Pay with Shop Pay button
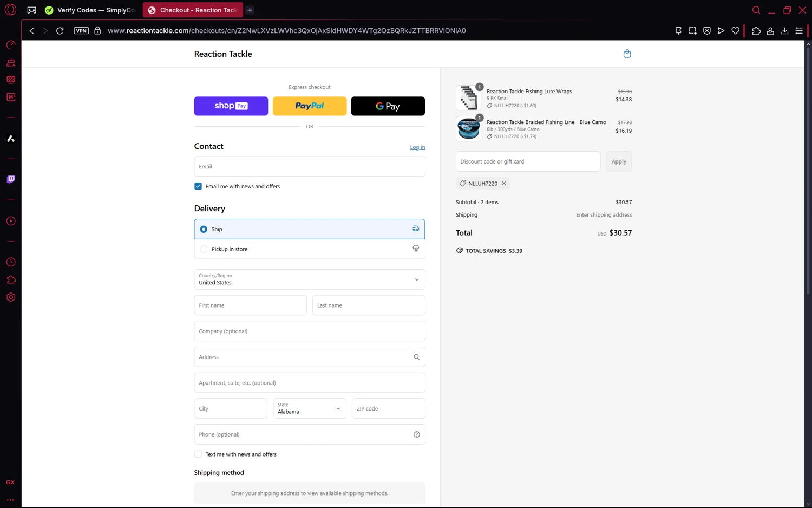 231,106
